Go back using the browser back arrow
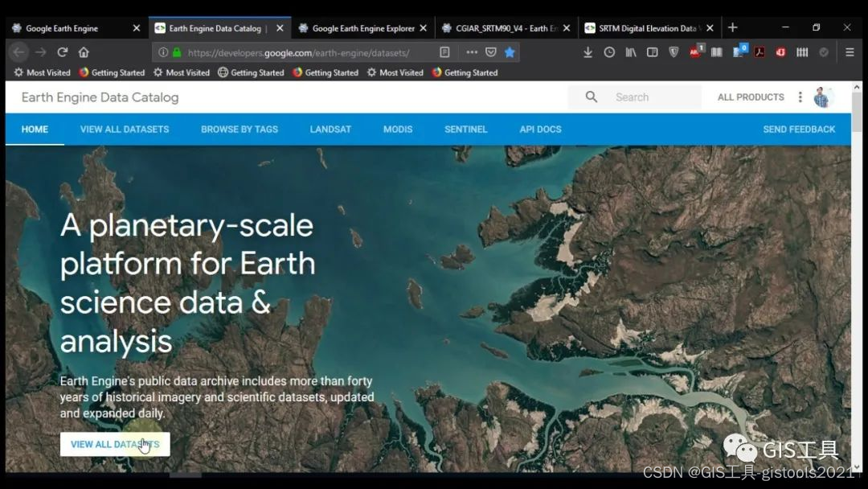The height and width of the screenshot is (489, 868). click(x=18, y=52)
